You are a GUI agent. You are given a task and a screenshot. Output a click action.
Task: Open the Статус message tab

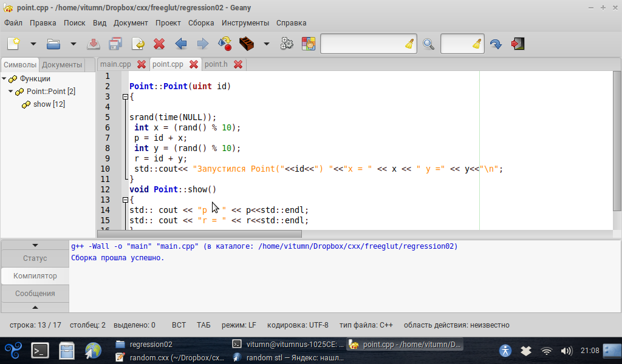coord(35,258)
